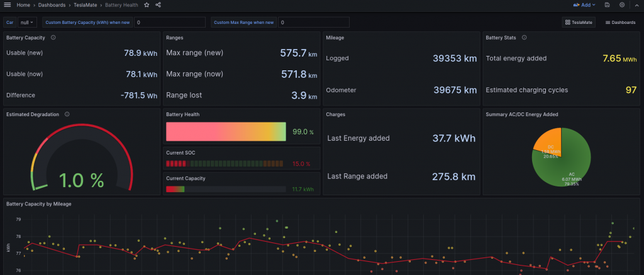The width and height of the screenshot is (644, 275).
Task: Open the Car variable dropdown showing null
Action: (28, 22)
